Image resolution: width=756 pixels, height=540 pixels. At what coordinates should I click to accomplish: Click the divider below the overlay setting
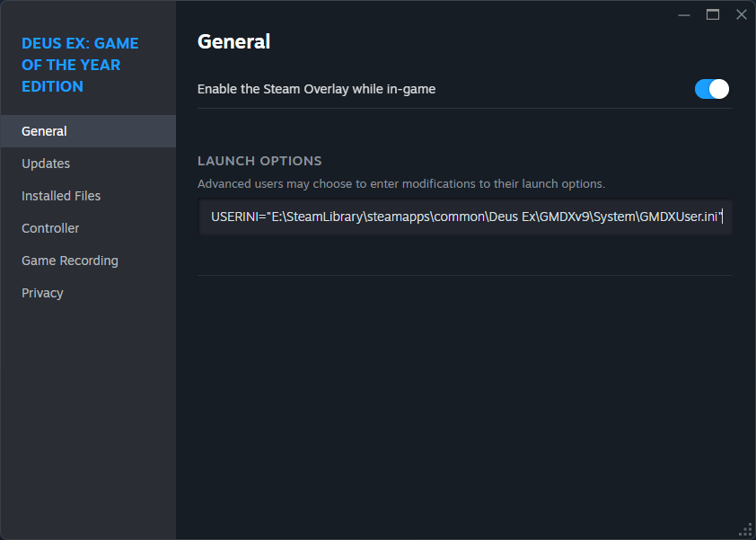click(x=465, y=109)
